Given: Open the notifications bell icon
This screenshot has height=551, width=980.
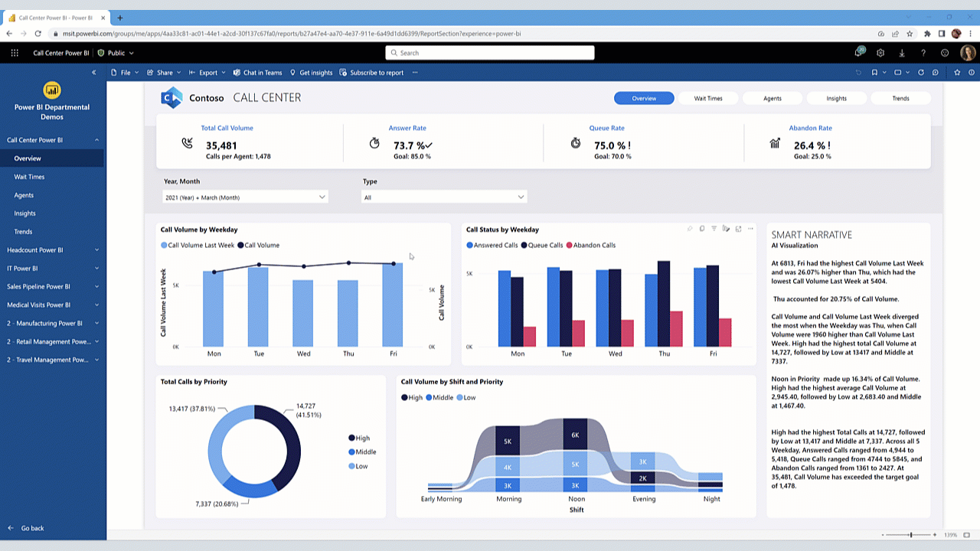Looking at the screenshot, I should tap(859, 53).
